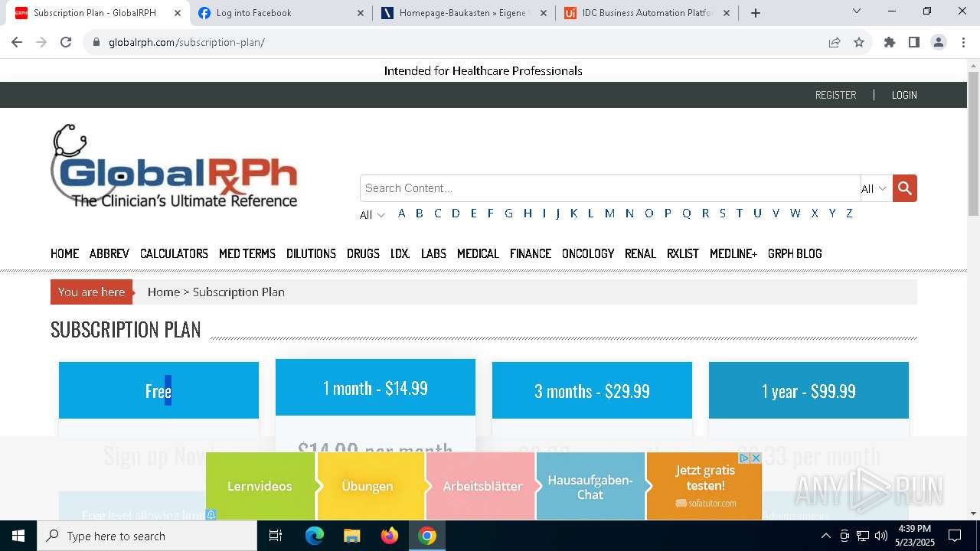
Task: Open Task View on taskbar
Action: [276, 536]
